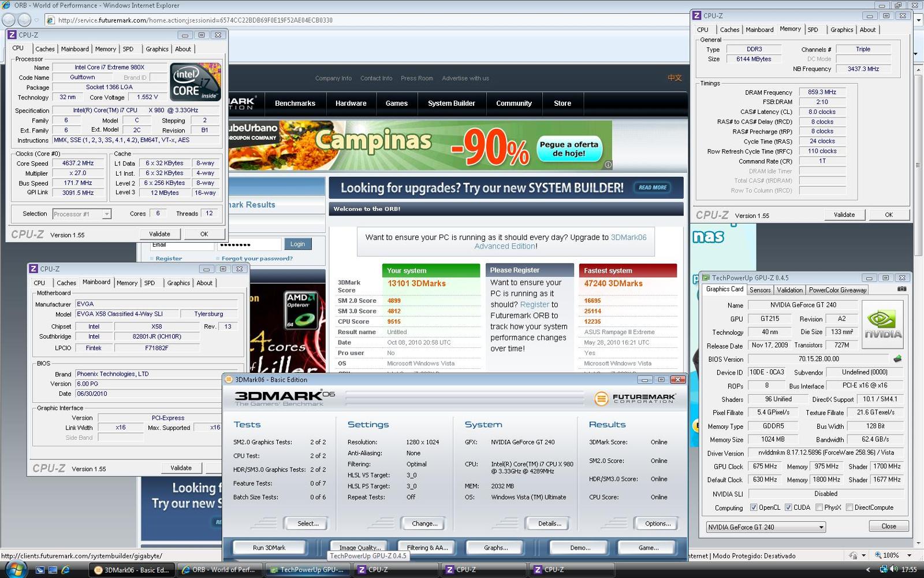Click the READ MORE button on System Builder banner
The width and height of the screenshot is (924, 578).
point(653,187)
